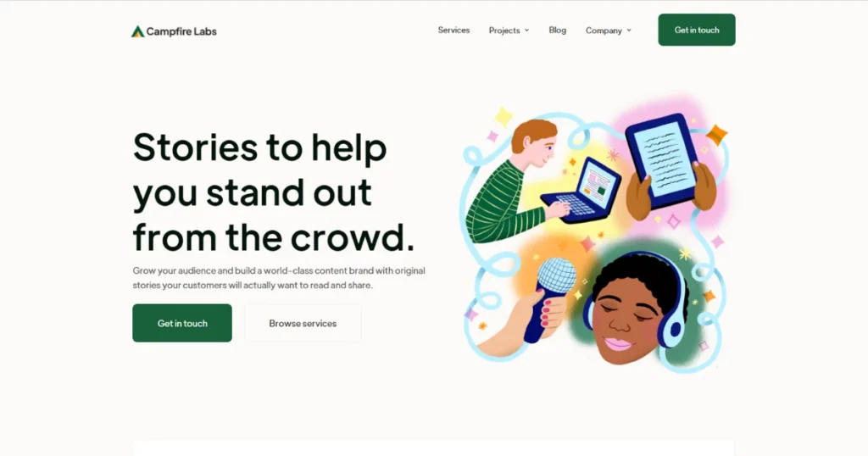Image resolution: width=868 pixels, height=456 pixels.
Task: Click the laptop illustration in the artwork
Action: [x=581, y=191]
